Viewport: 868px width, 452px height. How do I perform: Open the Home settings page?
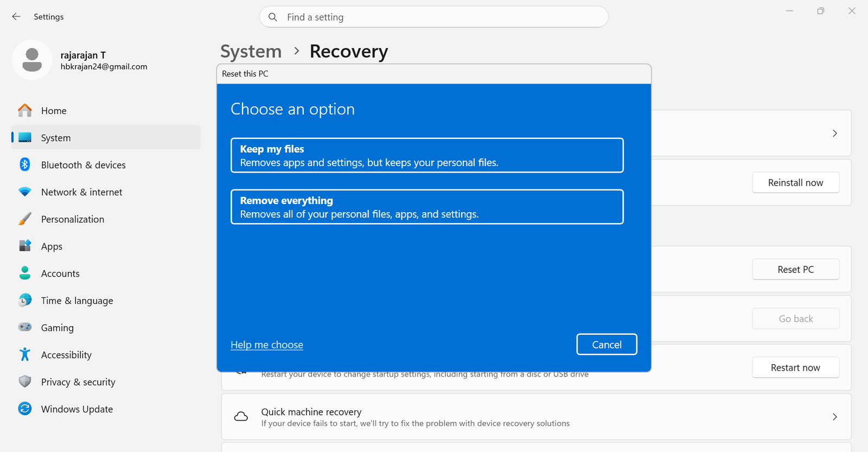[x=106, y=111]
